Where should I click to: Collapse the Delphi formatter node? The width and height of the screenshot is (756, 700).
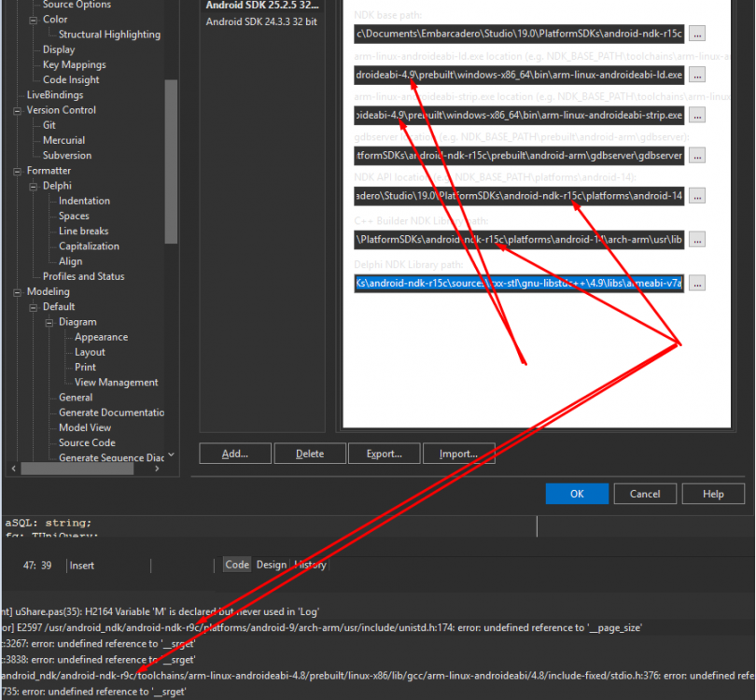coord(34,187)
